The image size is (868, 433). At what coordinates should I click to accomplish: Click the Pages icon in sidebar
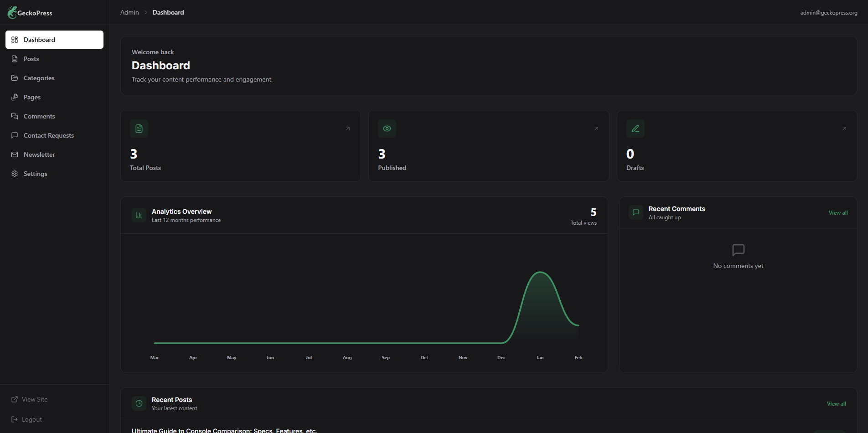click(15, 97)
